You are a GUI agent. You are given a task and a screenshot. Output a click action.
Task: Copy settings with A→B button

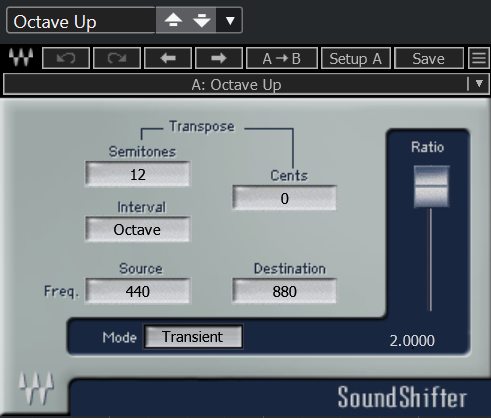[282, 58]
